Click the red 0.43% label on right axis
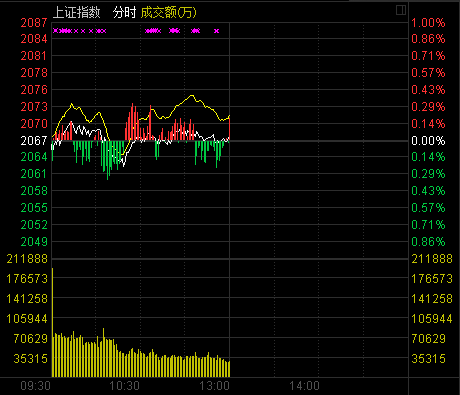This screenshot has height=395, width=460. (428, 90)
